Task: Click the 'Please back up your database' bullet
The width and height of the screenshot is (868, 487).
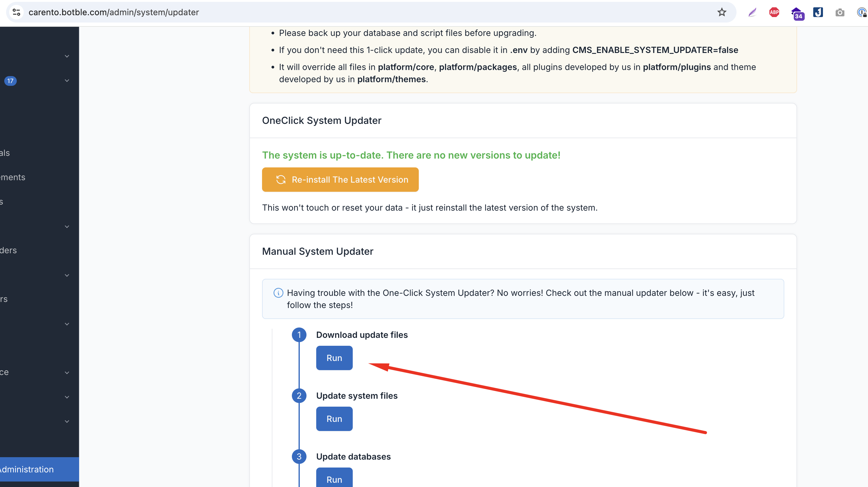Action: tap(408, 33)
